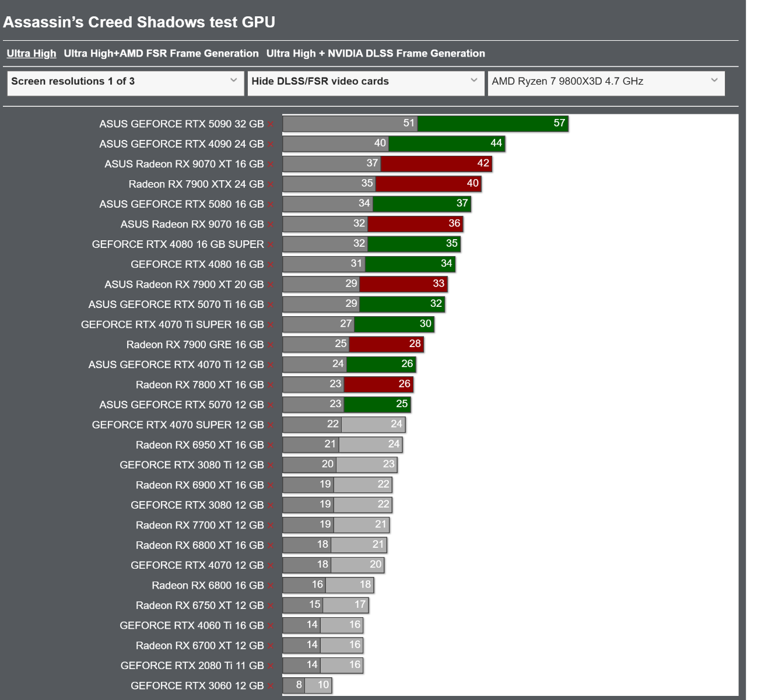The image size is (775, 700).
Task: Remove GEFORCE RTX 3060 12 GB via X icon
Action: (x=271, y=687)
